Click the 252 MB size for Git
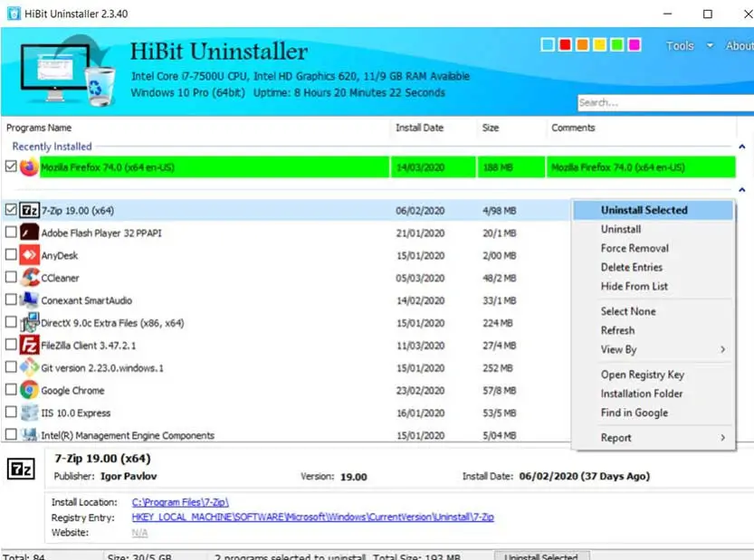The height and width of the screenshot is (560, 754). click(498, 367)
